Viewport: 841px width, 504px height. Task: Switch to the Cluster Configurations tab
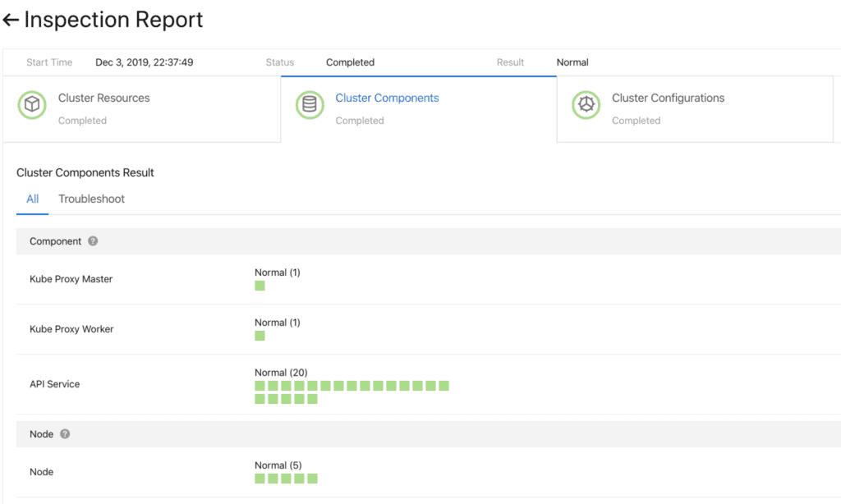668,99
